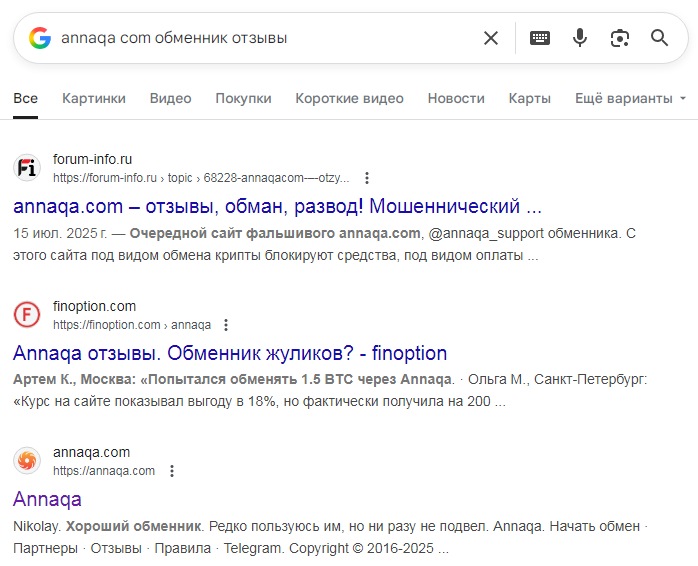Switch to the Видео tab
This screenshot has height=566, width=698.
click(x=170, y=98)
